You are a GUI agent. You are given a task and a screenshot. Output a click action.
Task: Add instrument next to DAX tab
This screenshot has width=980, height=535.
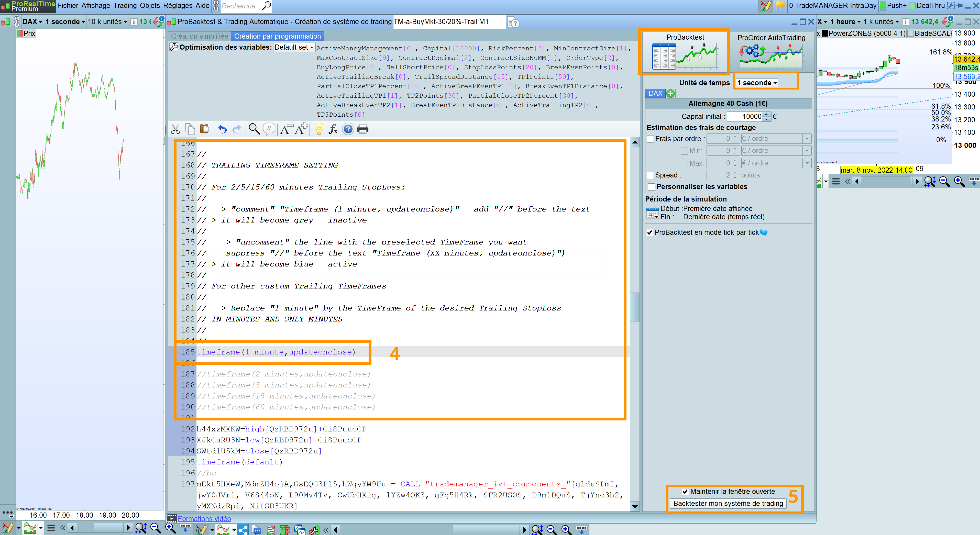point(671,94)
